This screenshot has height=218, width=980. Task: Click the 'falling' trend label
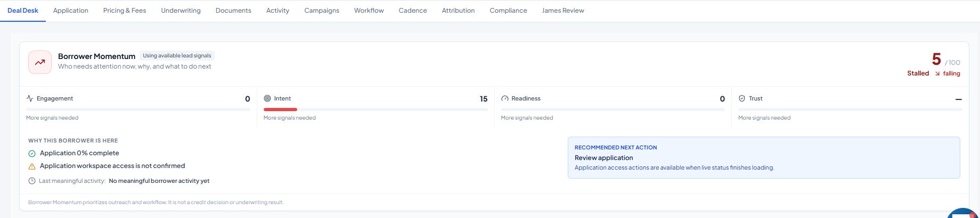tap(952, 74)
